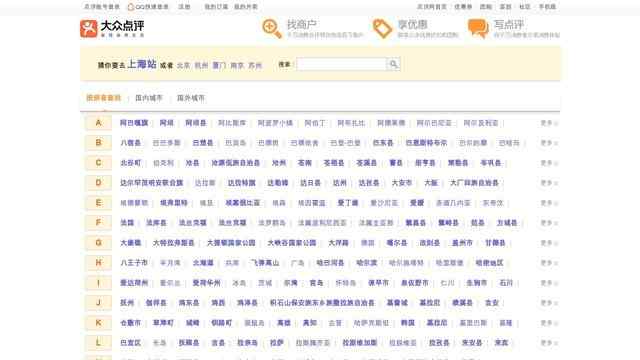Screen dimensions: 640x360
Task: Select 南京 in suggested cities
Action: tap(237, 65)
